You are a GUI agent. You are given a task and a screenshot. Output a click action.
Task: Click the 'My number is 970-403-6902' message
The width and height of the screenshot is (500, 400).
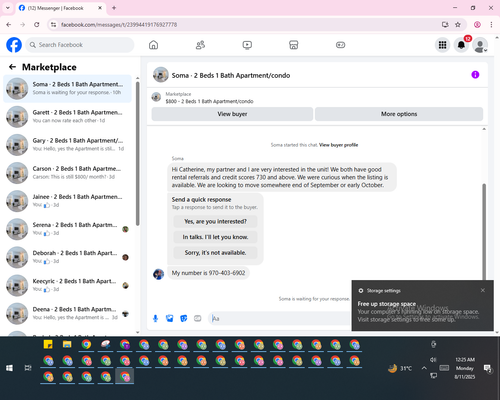click(x=208, y=273)
